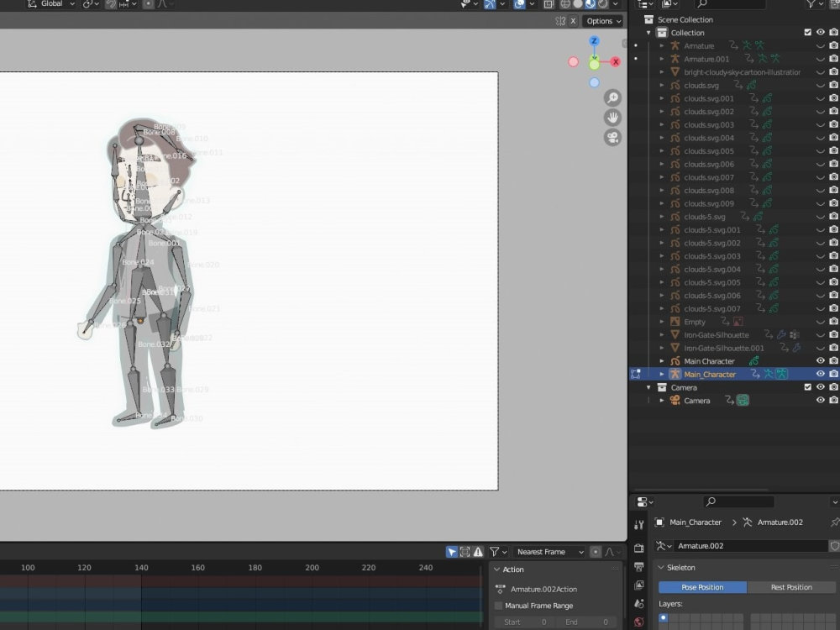Click the Tool properties tab icon
The height and width of the screenshot is (630, 840).
pos(638,525)
